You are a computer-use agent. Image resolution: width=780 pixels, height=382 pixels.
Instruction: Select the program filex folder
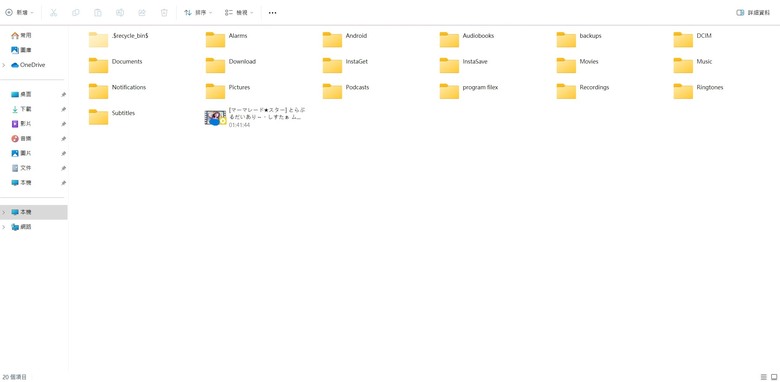(x=469, y=91)
